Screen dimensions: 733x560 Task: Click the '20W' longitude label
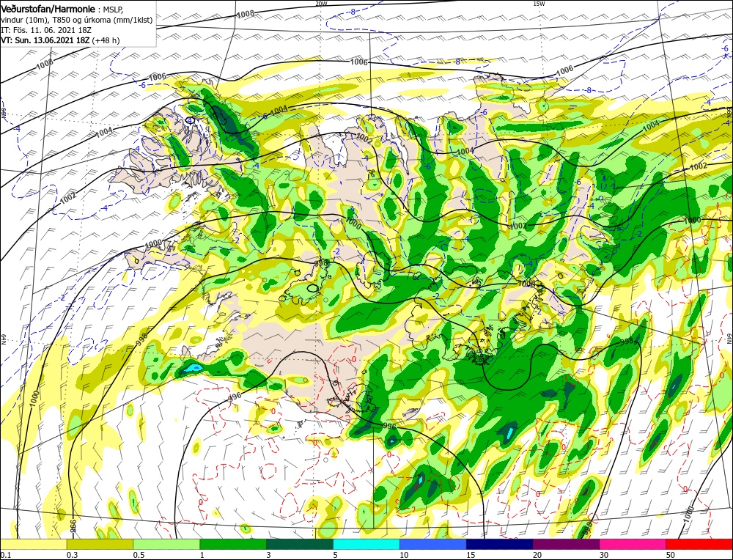[x=321, y=3]
